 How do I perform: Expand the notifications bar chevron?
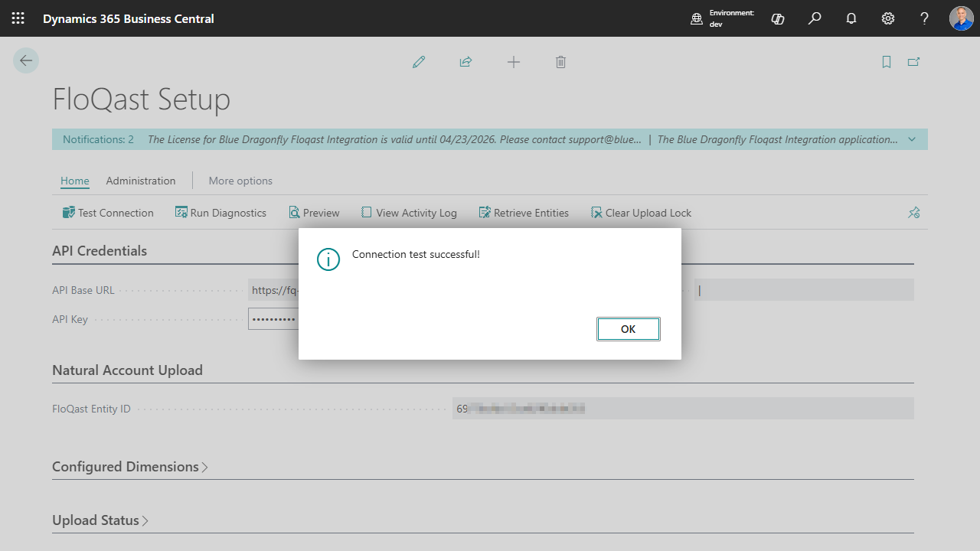912,139
